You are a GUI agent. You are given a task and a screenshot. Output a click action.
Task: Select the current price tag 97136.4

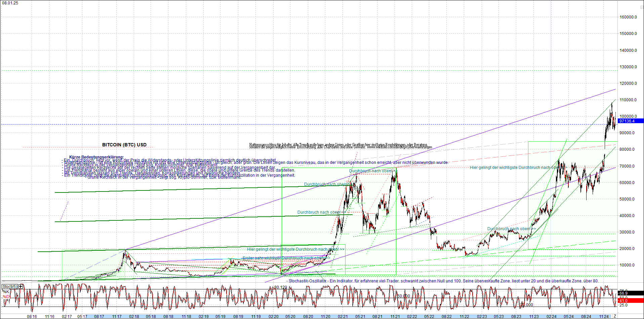click(631, 121)
